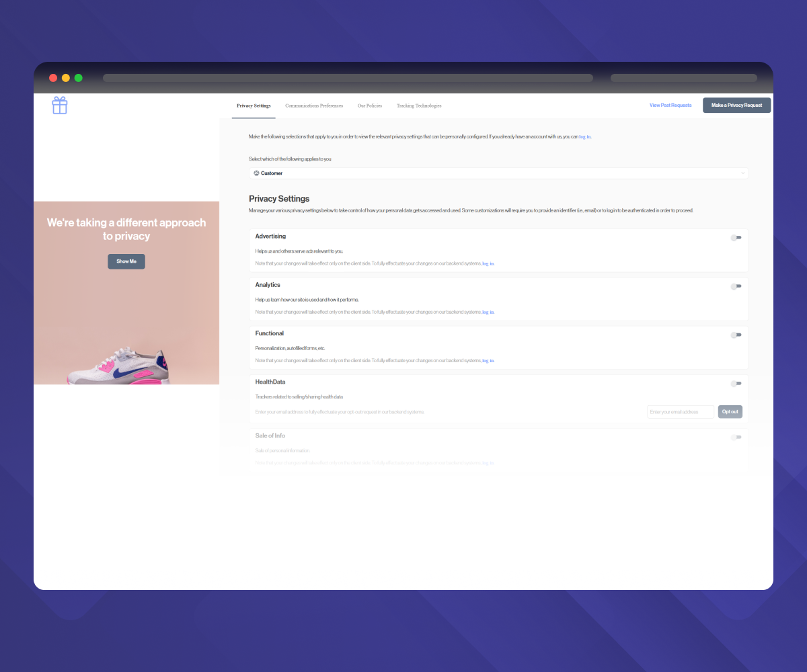Toggle the Functional switch
This screenshot has height=672, width=807.
pos(736,335)
